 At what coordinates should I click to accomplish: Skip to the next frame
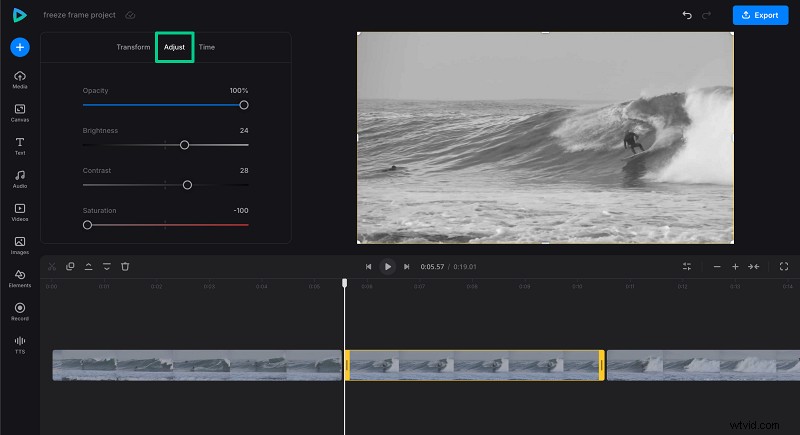406,267
